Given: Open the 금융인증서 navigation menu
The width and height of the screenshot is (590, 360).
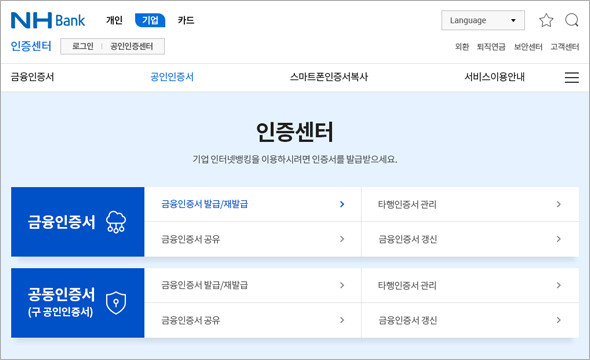Looking at the screenshot, I should pyautogui.click(x=32, y=77).
